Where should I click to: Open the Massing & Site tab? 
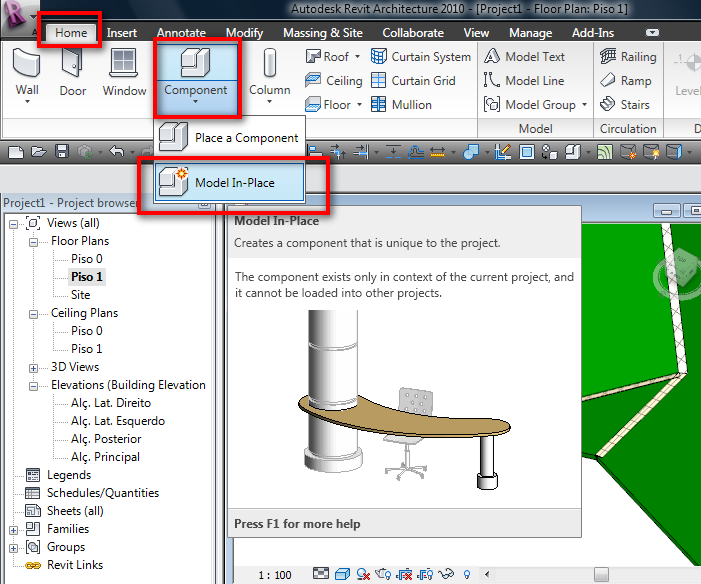(323, 33)
